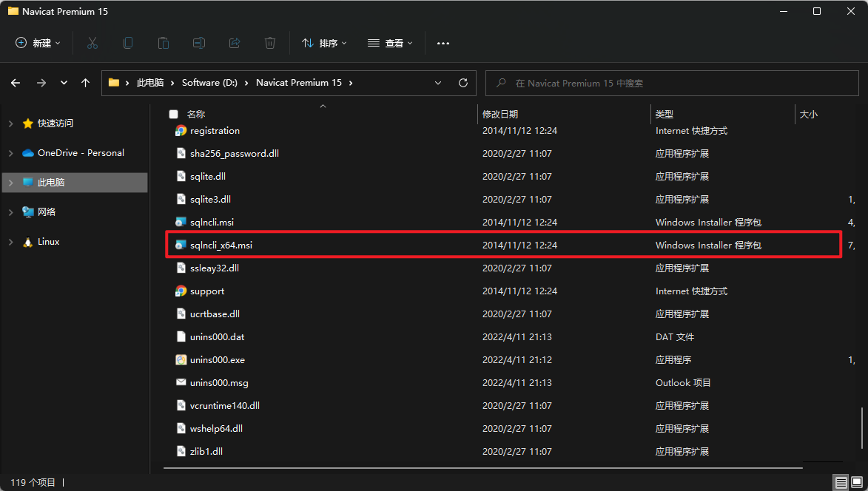
Task: Open address bar history dropdown arrow
Action: (x=438, y=83)
